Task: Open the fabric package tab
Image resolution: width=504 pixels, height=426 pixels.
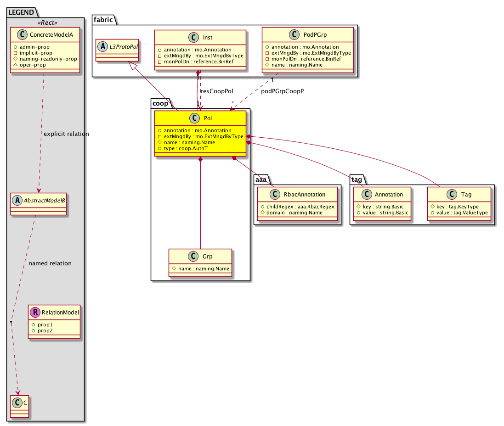Action: pyautogui.click(x=104, y=20)
